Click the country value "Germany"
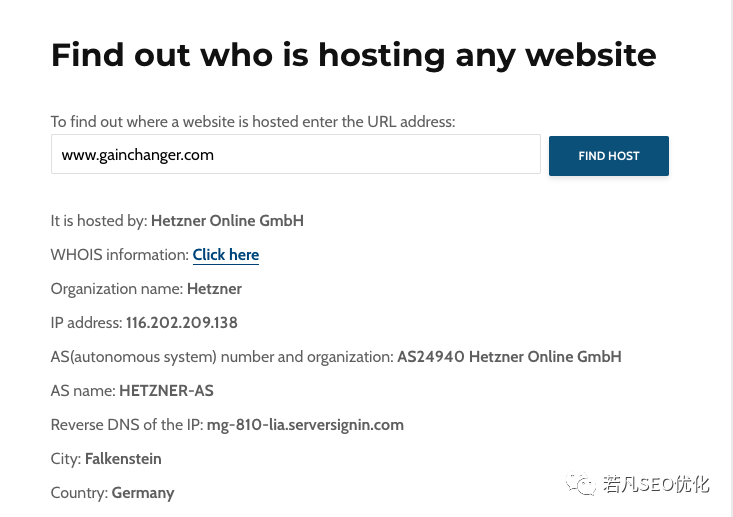The image size is (733, 517). click(x=143, y=493)
